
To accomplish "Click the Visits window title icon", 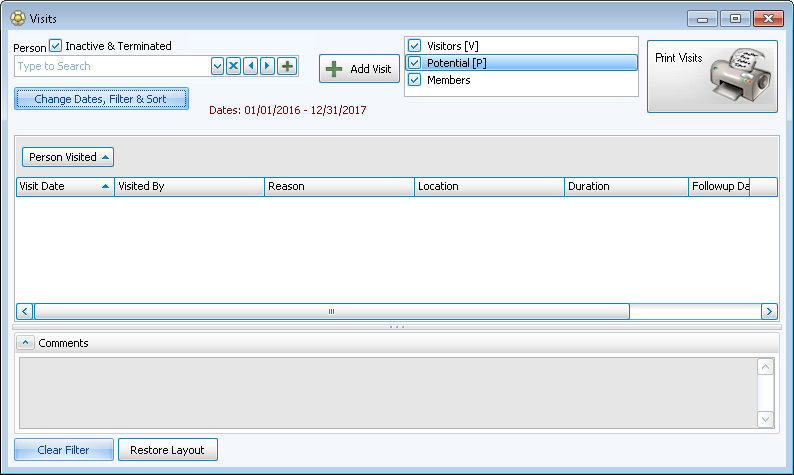I will [x=17, y=18].
